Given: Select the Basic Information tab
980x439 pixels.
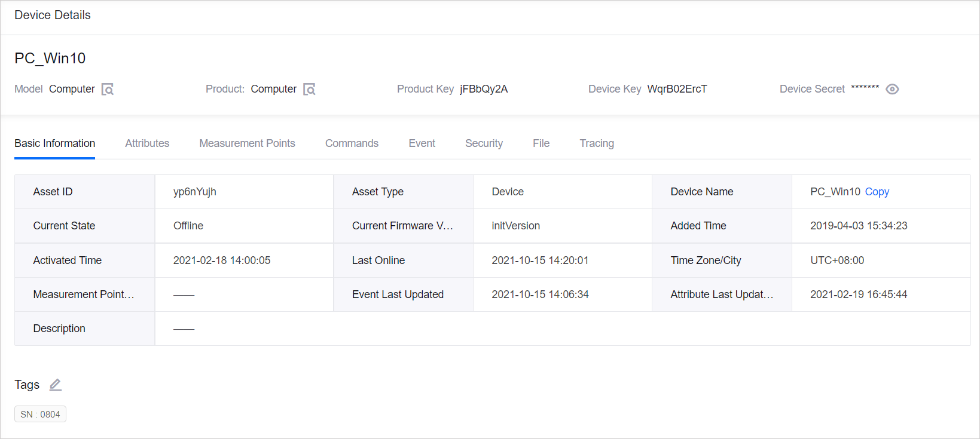Looking at the screenshot, I should [x=54, y=143].
